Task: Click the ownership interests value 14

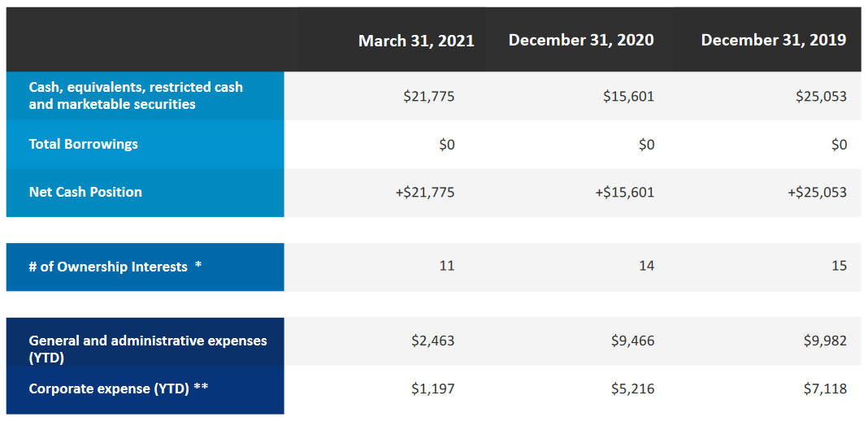Action: (x=646, y=266)
